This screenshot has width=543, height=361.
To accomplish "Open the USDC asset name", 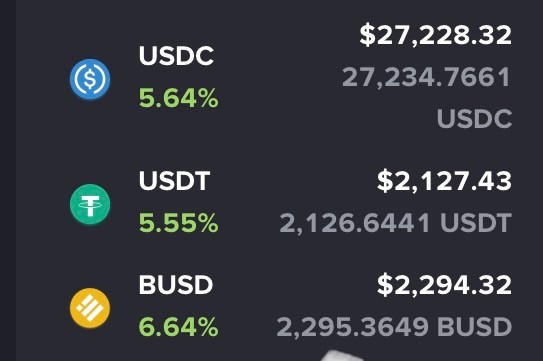I will pyautogui.click(x=176, y=56).
